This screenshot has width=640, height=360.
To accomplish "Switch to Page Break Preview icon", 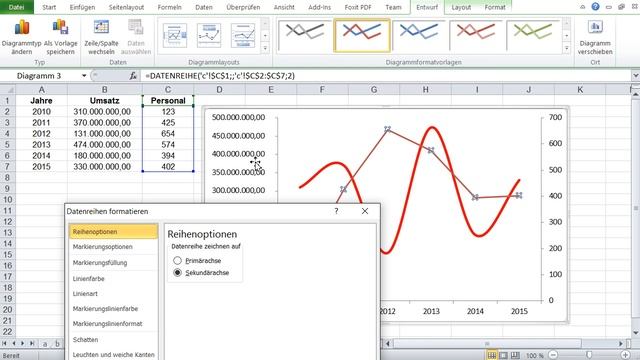I will tap(516, 356).
